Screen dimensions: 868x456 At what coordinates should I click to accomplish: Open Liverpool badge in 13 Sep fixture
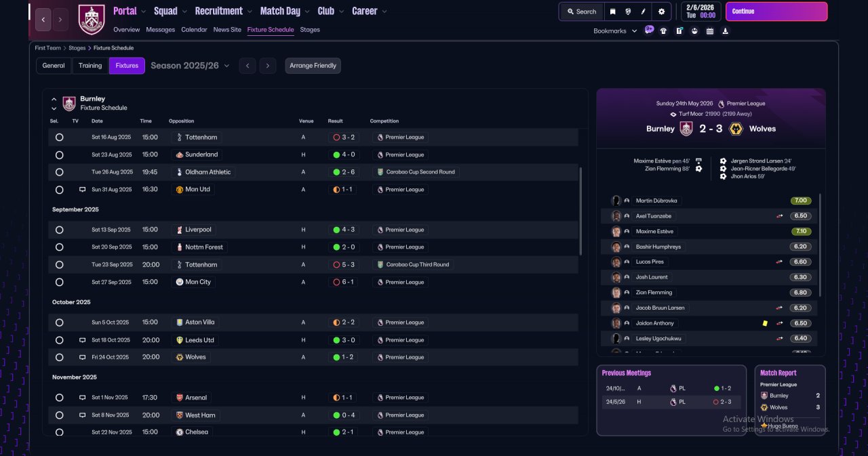click(180, 230)
